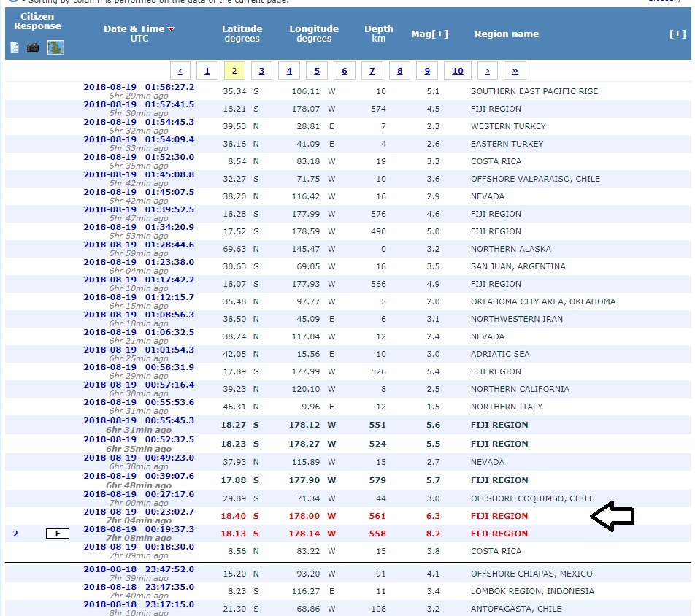The image size is (695, 616).
Task: Go to the next page arrow
Action: 488,71
